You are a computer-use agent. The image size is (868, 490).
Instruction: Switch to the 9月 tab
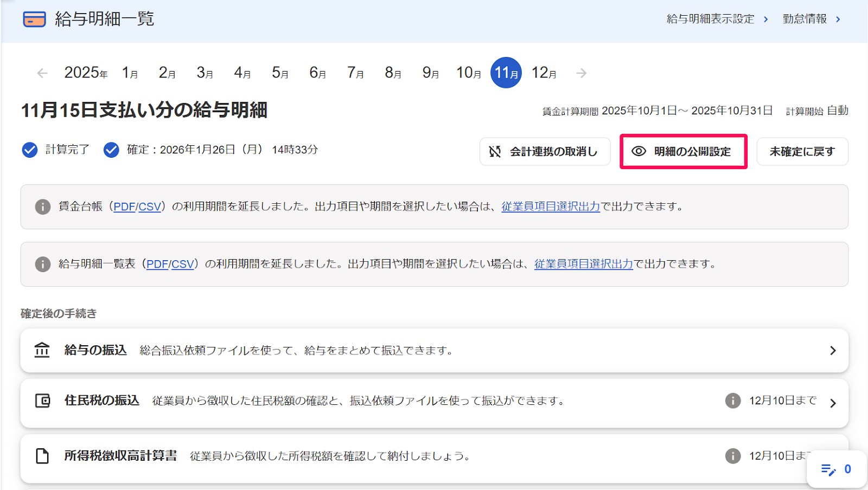(431, 73)
